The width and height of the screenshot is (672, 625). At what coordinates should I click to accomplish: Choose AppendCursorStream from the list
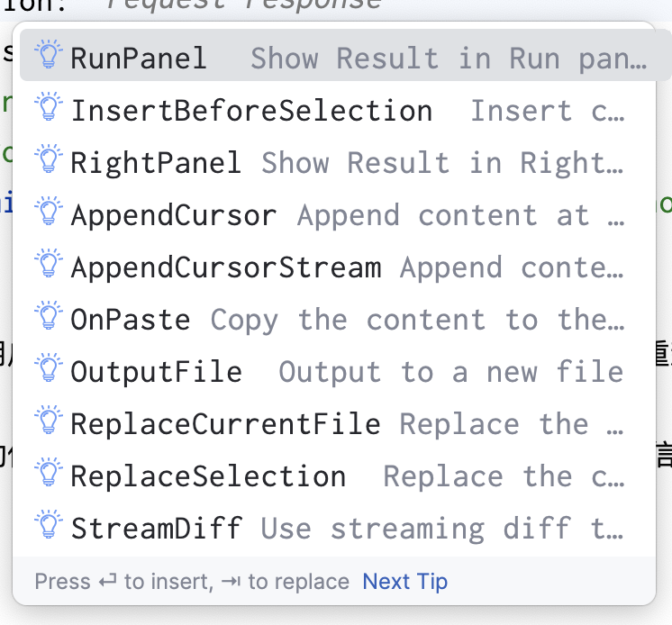click(225, 267)
